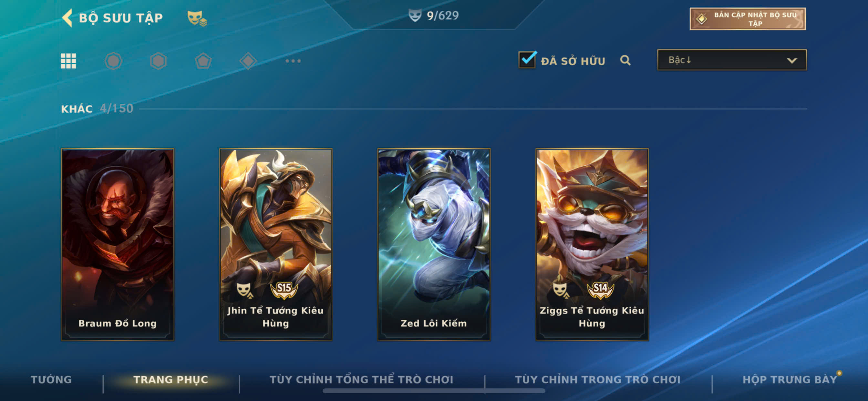Select the diamond rarity filter icon
This screenshot has height=401, width=868.
(x=248, y=61)
